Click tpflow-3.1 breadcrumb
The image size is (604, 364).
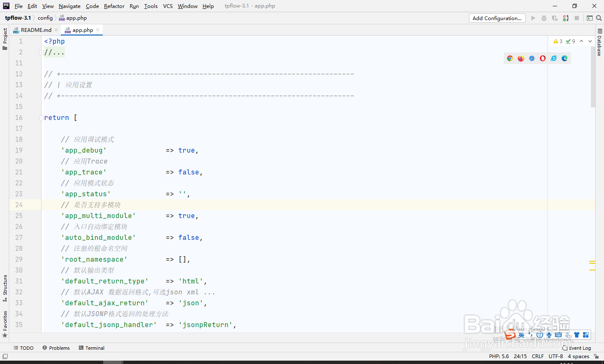pyautogui.click(x=18, y=18)
